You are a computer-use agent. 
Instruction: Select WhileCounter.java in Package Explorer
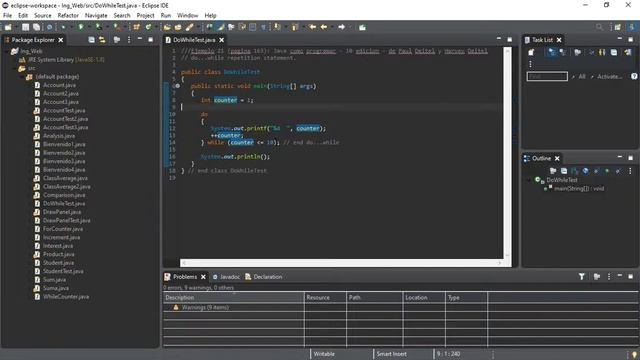(65, 297)
